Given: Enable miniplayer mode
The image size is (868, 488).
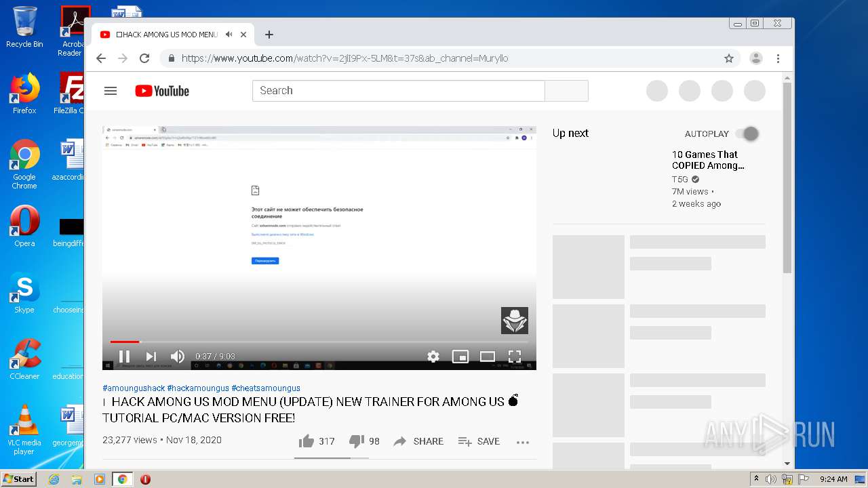Looking at the screenshot, I should point(460,357).
